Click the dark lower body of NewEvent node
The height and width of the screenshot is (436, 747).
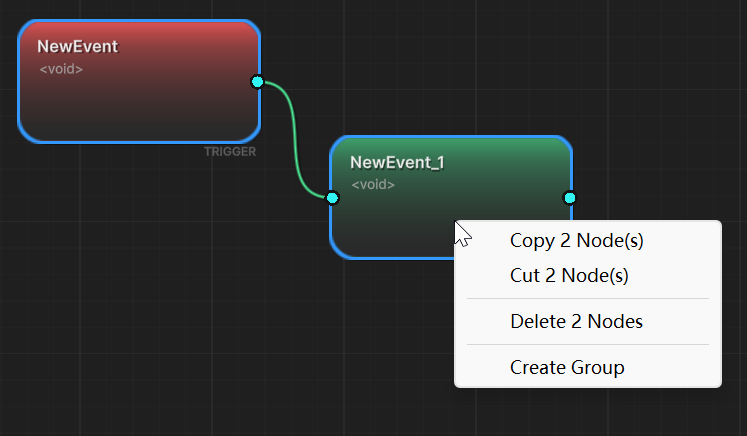pos(130,115)
